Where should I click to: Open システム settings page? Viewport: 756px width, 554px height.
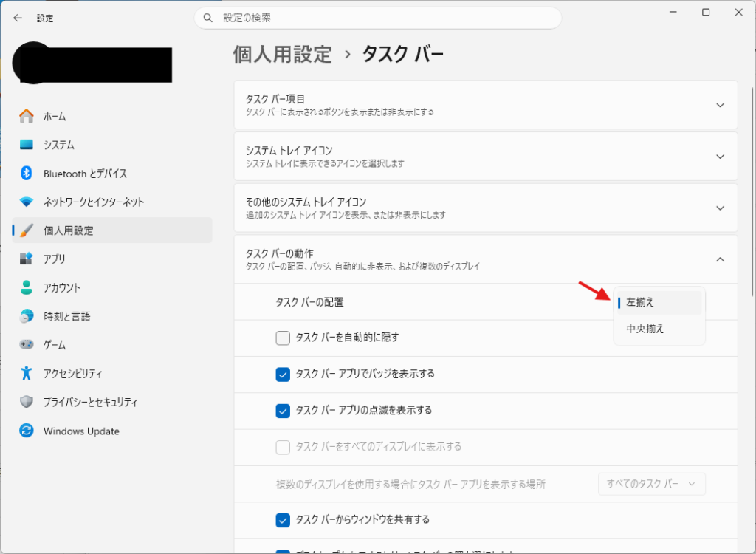pos(112,144)
